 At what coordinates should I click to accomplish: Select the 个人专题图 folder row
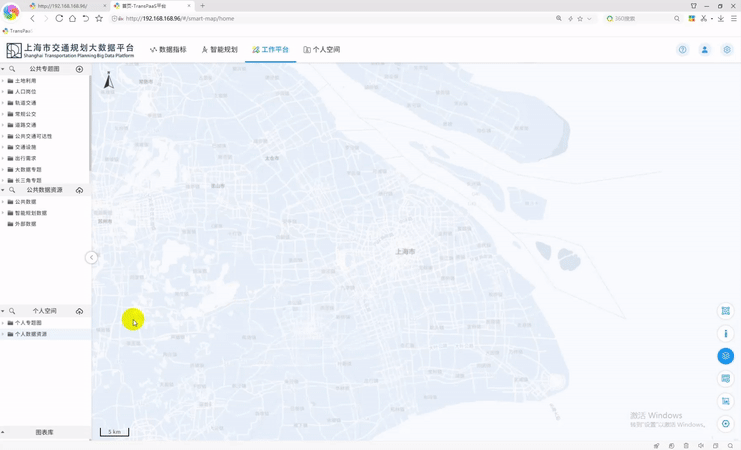tap(45, 323)
